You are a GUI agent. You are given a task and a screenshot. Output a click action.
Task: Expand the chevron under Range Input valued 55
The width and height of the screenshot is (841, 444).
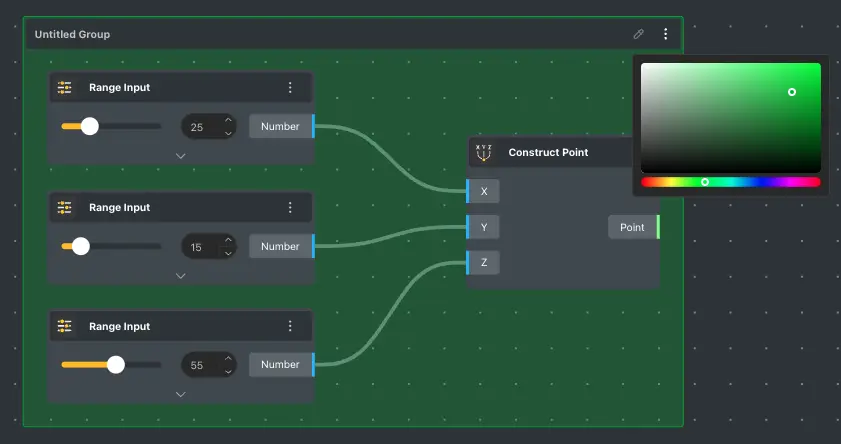tap(181, 394)
